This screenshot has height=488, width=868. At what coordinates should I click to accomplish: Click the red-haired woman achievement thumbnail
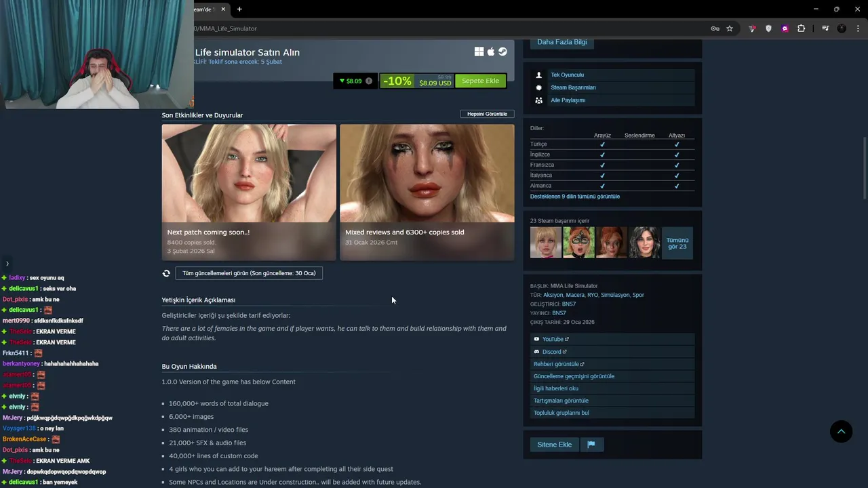(x=612, y=243)
